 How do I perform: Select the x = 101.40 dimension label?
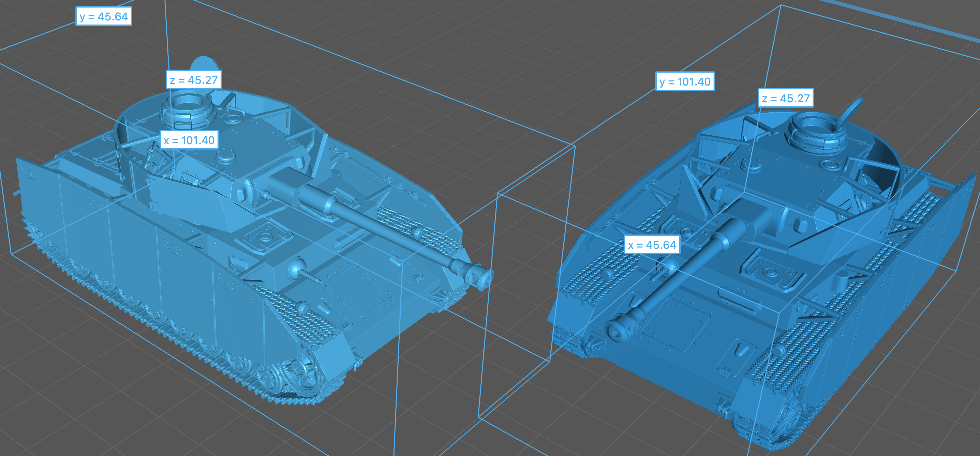tap(189, 140)
